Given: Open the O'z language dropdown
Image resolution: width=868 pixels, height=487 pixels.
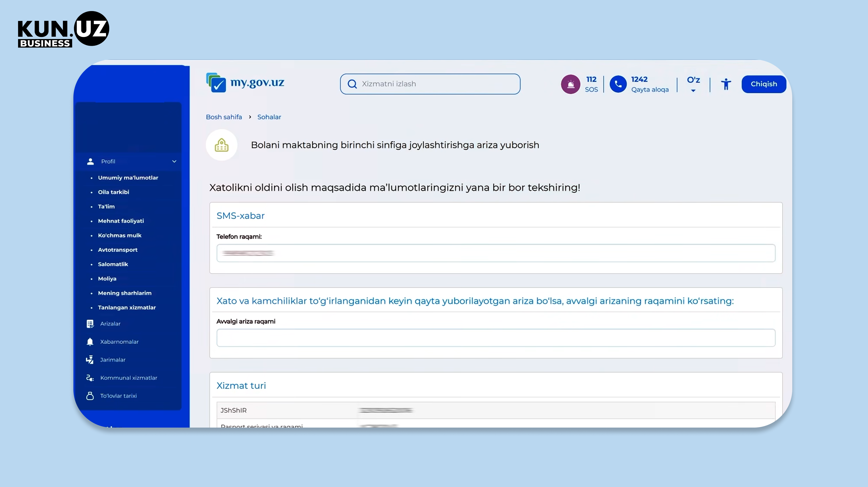Looking at the screenshot, I should pos(694,84).
